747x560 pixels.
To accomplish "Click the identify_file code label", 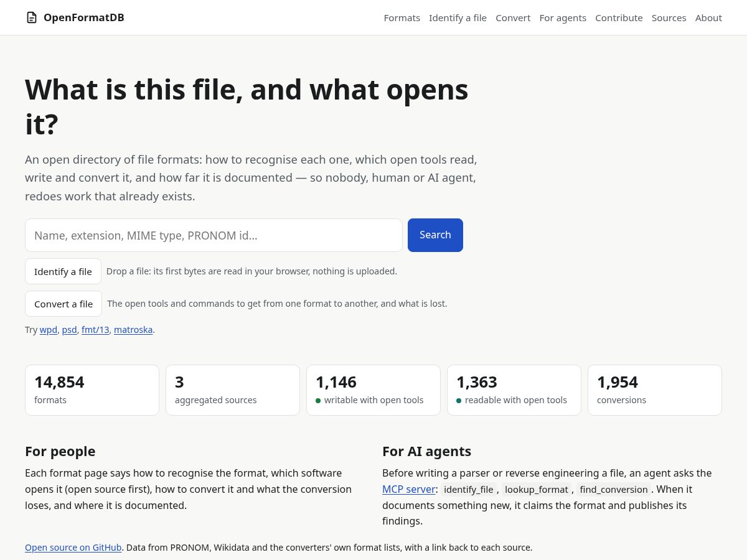I will click(469, 490).
